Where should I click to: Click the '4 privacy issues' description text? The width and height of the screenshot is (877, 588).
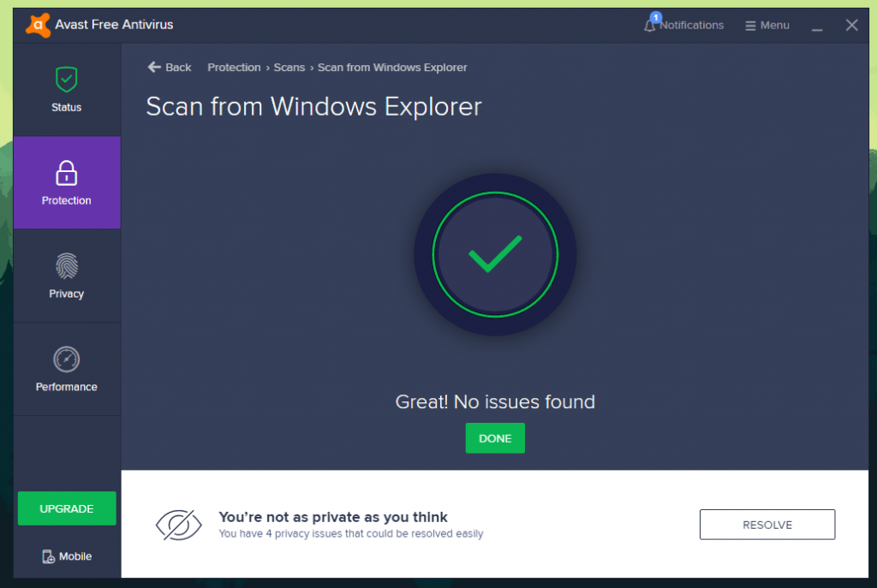350,534
